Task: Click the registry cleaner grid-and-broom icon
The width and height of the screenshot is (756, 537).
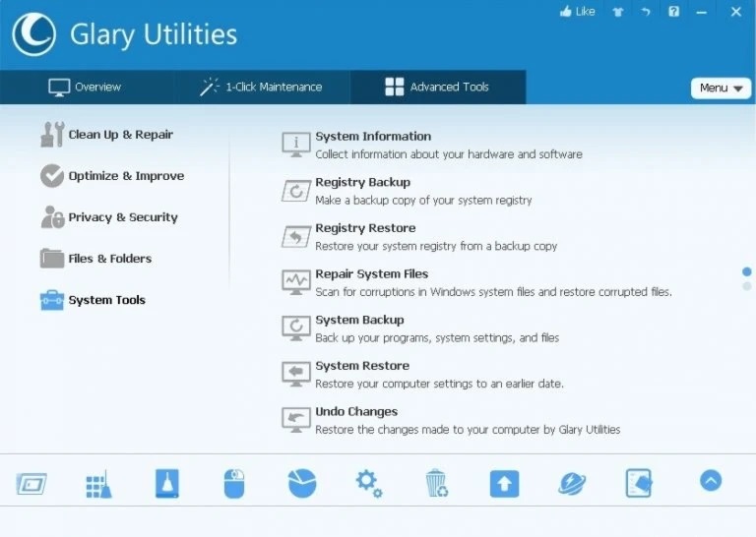Action: pyautogui.click(x=98, y=483)
